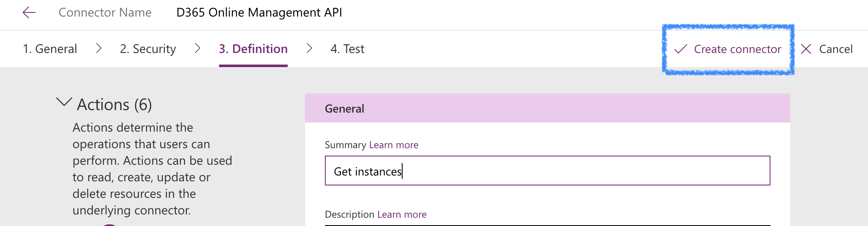Click the back arrow icon
Screen dimensions: 868x226
[29, 12]
